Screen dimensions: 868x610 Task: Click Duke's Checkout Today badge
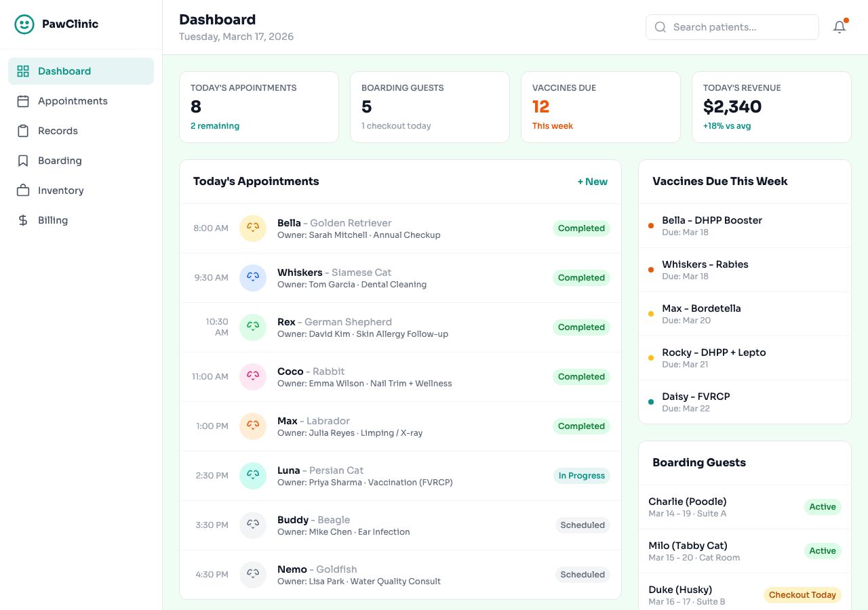[x=802, y=595]
